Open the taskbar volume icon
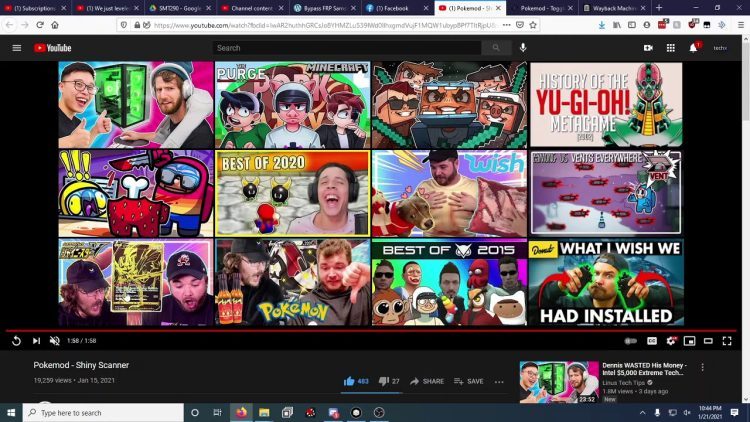Viewport: 750px width, 422px height. point(687,412)
